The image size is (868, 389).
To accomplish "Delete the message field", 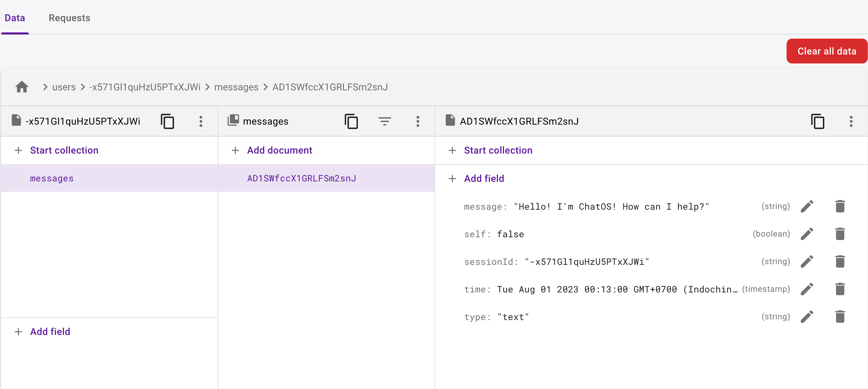I will pos(840,206).
